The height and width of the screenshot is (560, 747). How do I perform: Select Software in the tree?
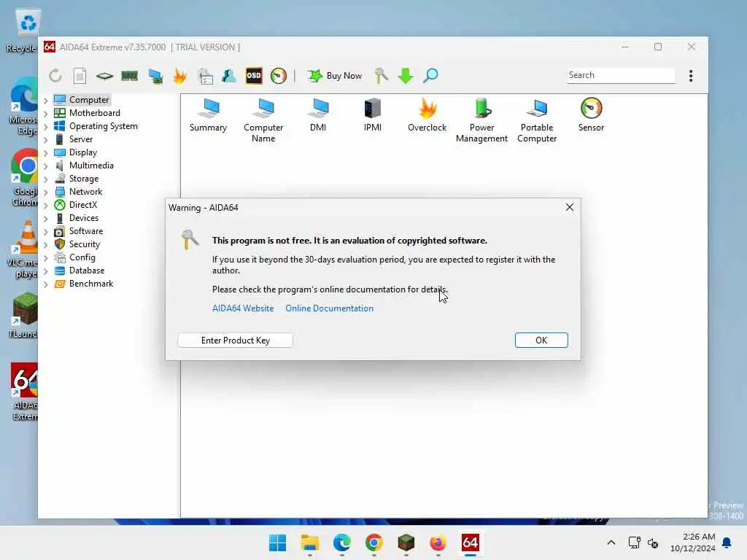point(86,231)
